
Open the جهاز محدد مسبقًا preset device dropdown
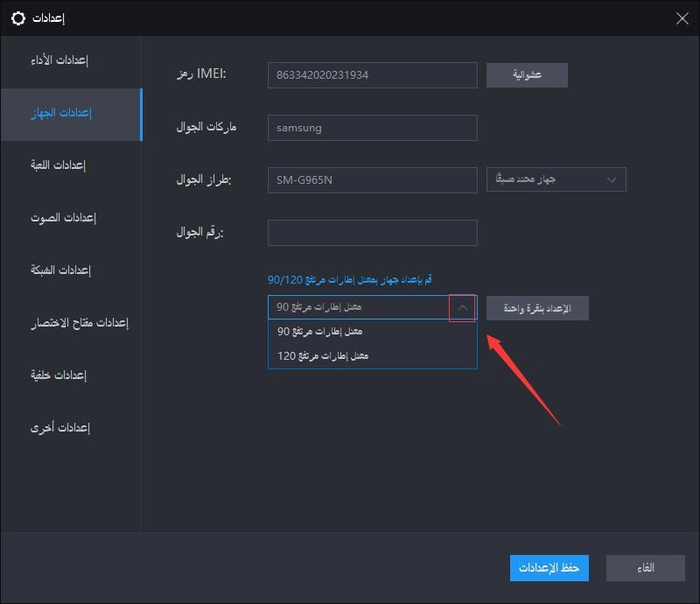(556, 179)
